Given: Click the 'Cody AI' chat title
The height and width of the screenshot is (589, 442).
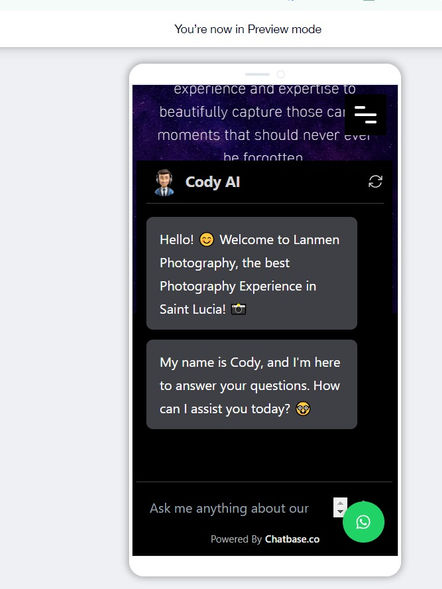Looking at the screenshot, I should [x=213, y=182].
